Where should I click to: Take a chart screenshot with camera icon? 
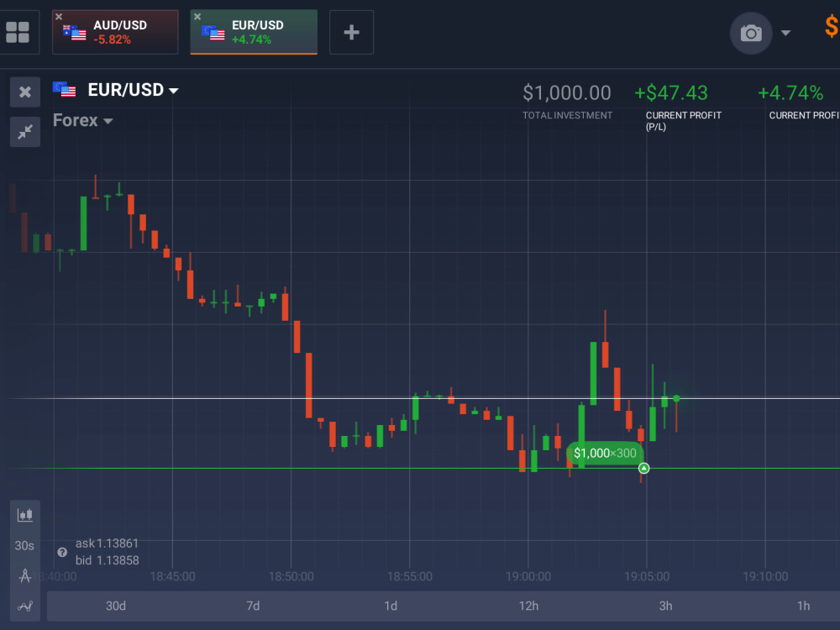(x=751, y=34)
